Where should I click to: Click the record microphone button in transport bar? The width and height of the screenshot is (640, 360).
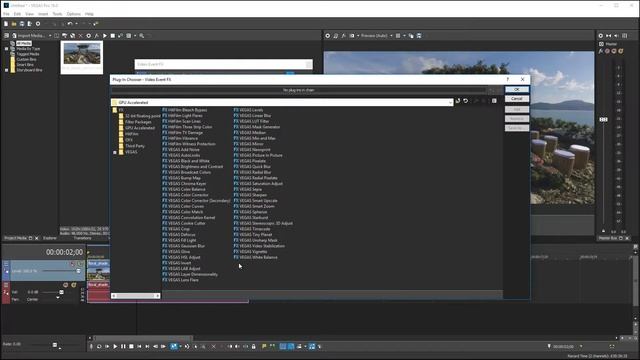(91, 347)
